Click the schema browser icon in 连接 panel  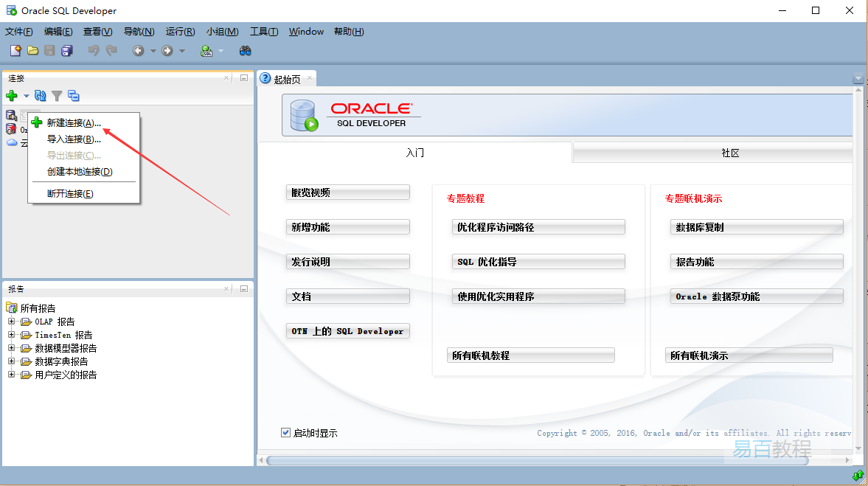coord(74,96)
